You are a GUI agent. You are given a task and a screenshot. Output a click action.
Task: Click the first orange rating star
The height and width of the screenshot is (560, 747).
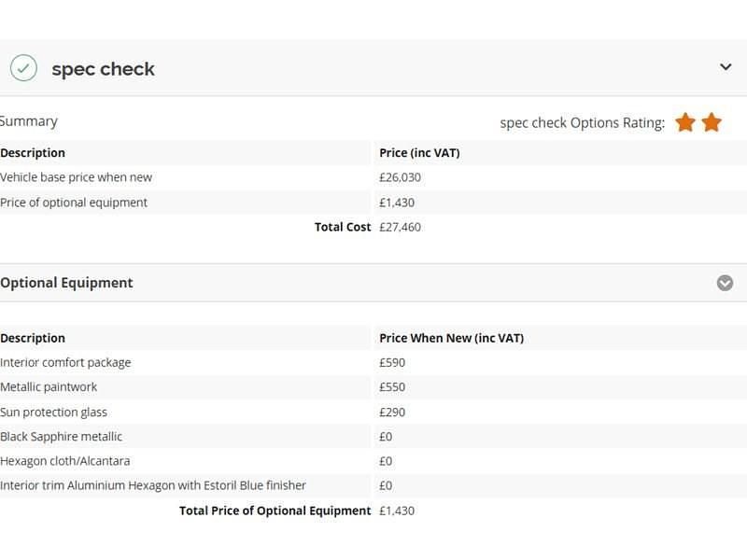tap(685, 122)
